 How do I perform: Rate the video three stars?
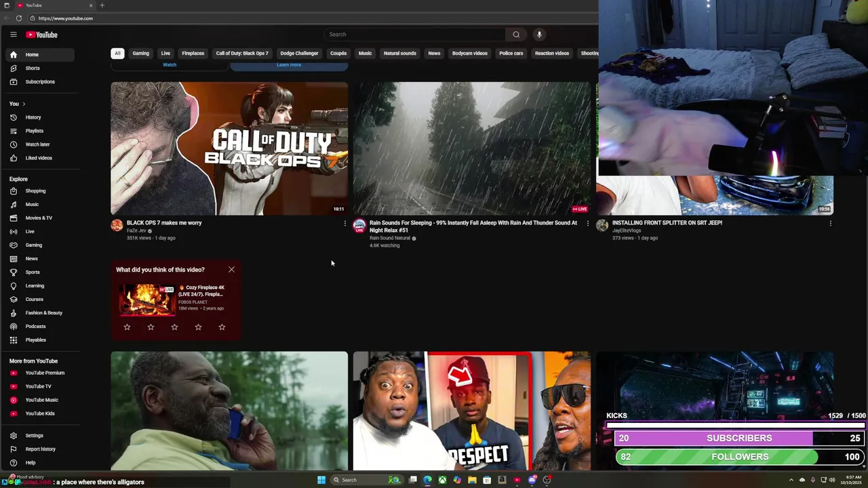174,327
